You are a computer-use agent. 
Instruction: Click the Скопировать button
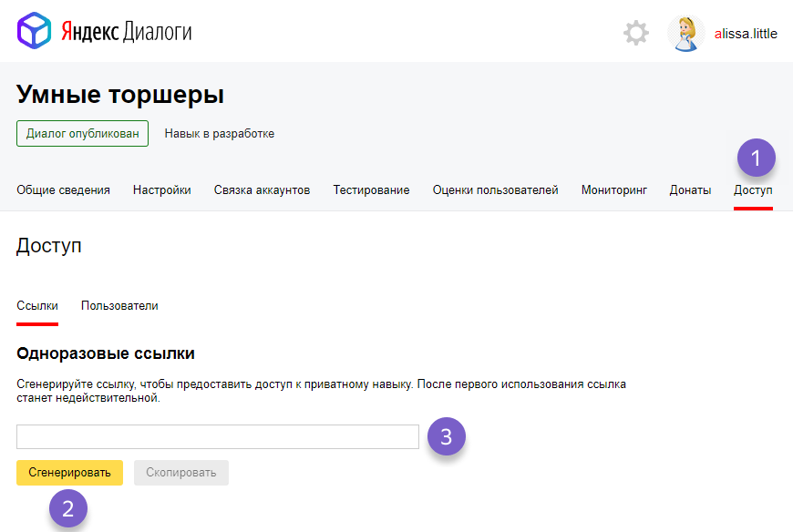tap(180, 473)
